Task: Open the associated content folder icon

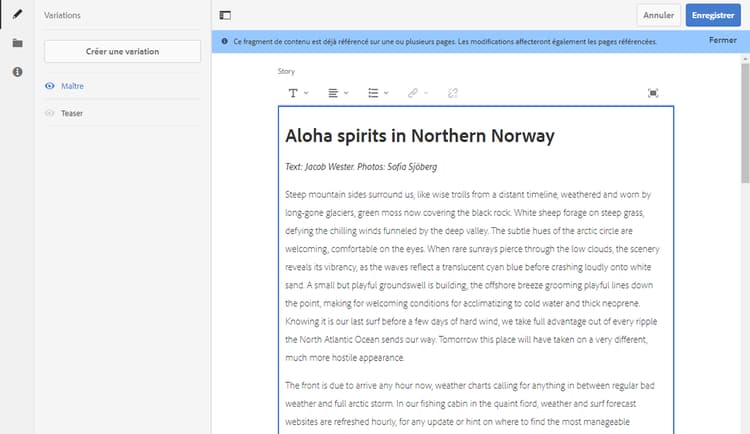Action: (x=17, y=43)
